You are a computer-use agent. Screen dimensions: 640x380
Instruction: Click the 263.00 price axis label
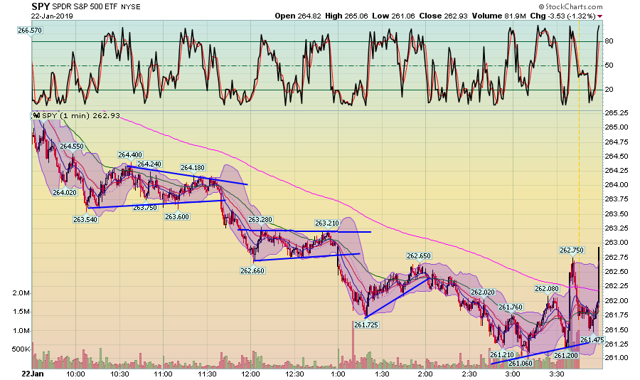617,242
